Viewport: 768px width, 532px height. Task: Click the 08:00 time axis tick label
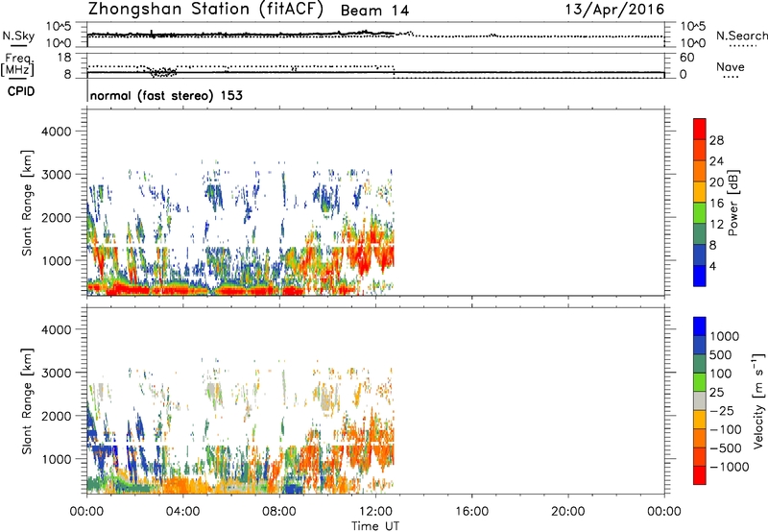(279, 512)
